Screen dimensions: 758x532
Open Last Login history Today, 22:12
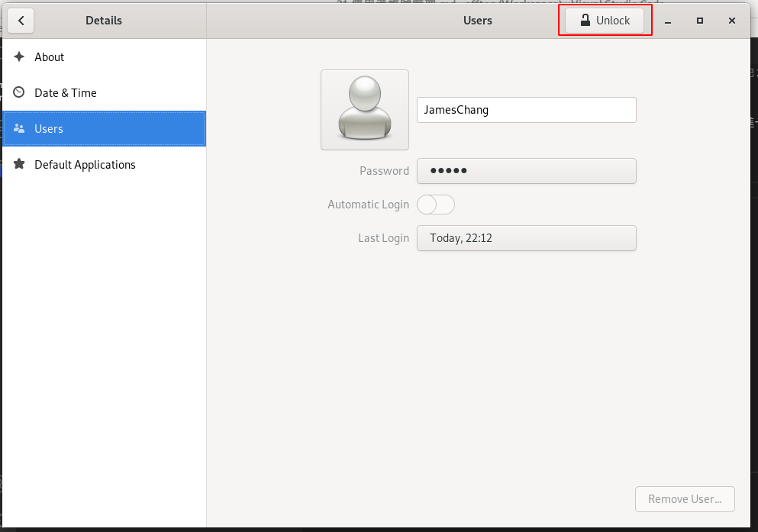[x=527, y=238]
